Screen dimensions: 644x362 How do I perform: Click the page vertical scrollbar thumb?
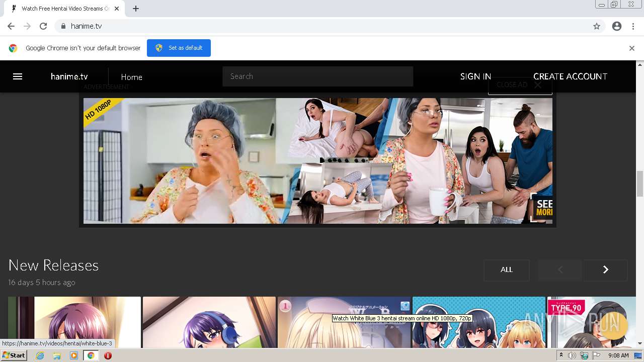pyautogui.click(x=640, y=184)
